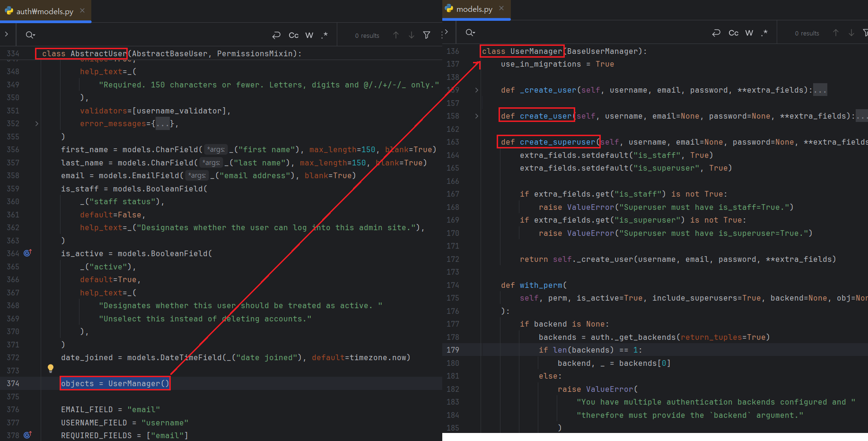Go to next occurrence in right search

(x=851, y=33)
